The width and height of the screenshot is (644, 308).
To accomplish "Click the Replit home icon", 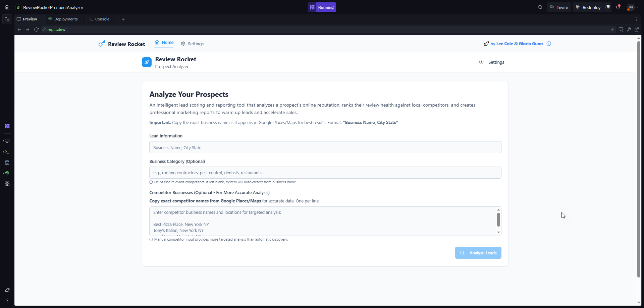I will point(7,7).
